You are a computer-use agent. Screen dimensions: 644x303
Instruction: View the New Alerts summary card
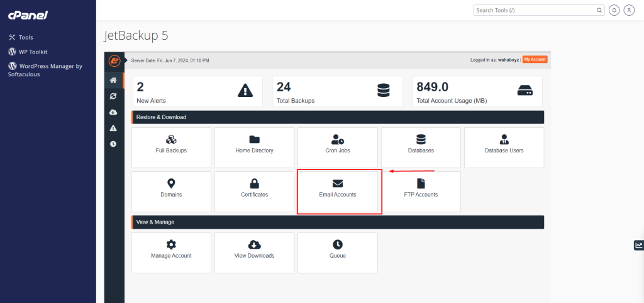point(197,92)
